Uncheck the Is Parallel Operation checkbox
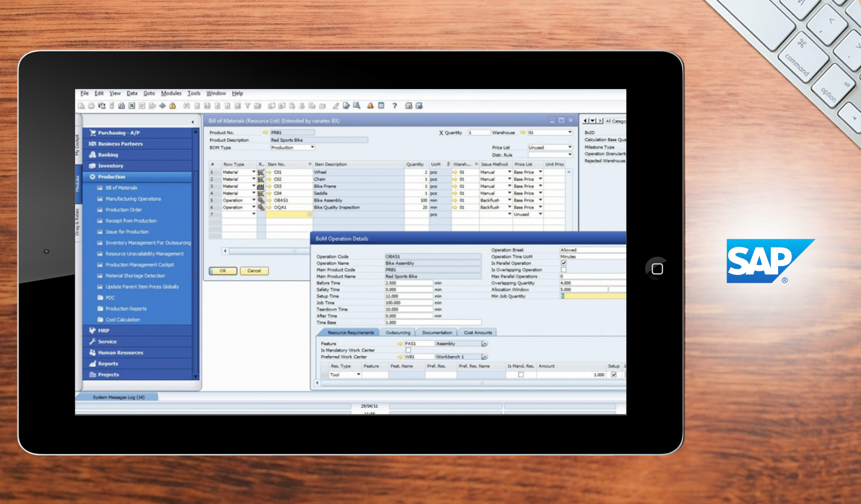The height and width of the screenshot is (504, 861). tap(563, 263)
